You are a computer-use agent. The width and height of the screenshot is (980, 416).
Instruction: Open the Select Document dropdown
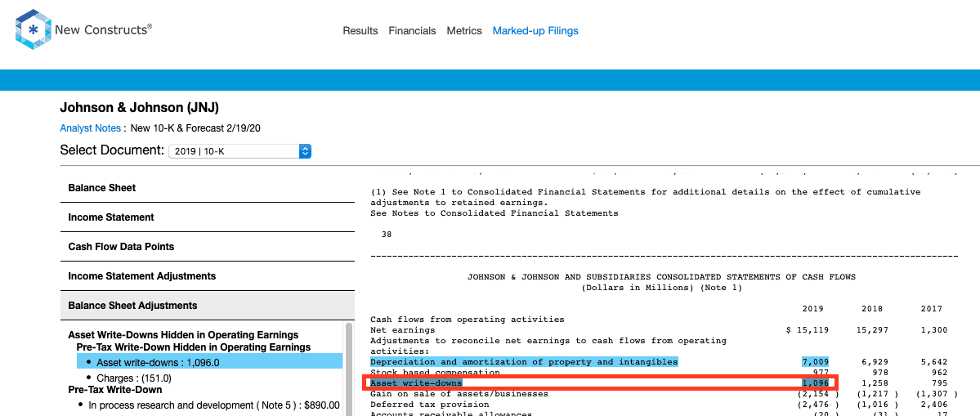tap(240, 151)
